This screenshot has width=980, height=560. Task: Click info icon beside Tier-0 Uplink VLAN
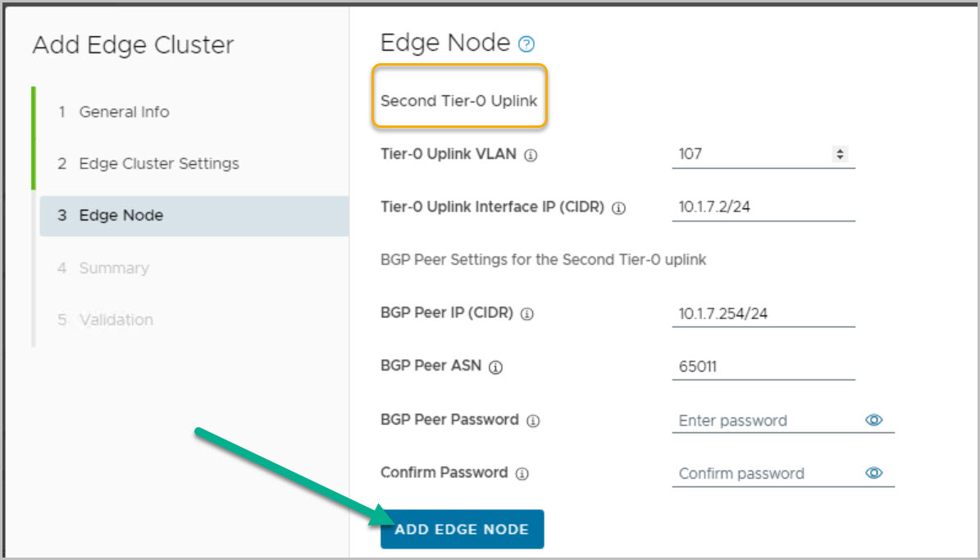click(531, 156)
